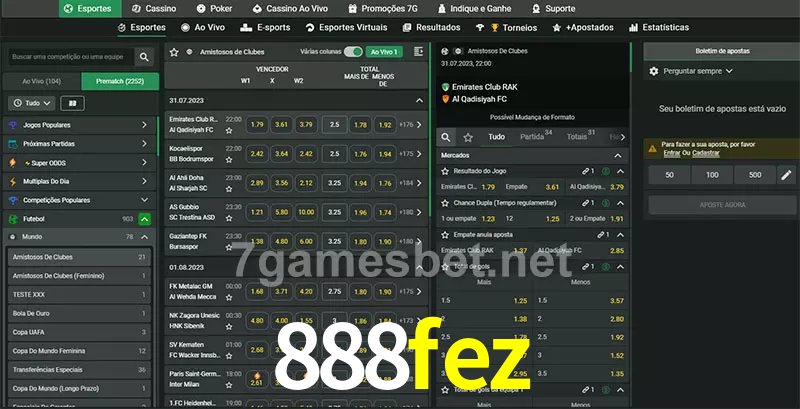
Task: Open Resultados page
Action: [x=432, y=28]
